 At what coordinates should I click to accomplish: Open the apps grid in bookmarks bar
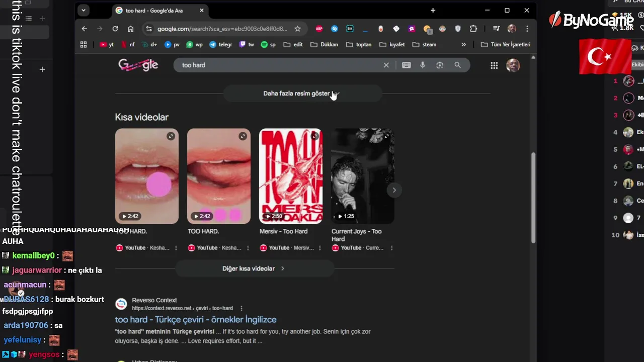pos(84,44)
